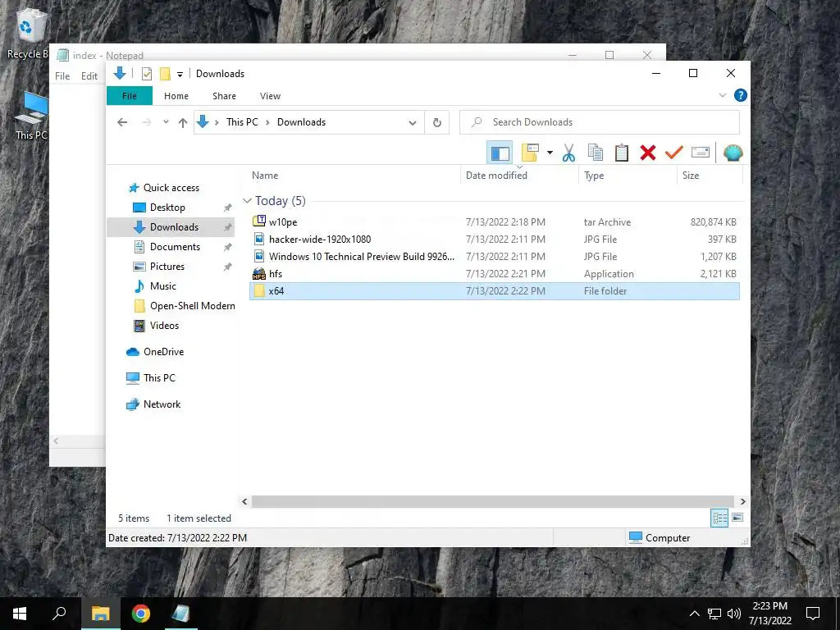
Task: Expand the ribbon with the chevron
Action: 722,95
